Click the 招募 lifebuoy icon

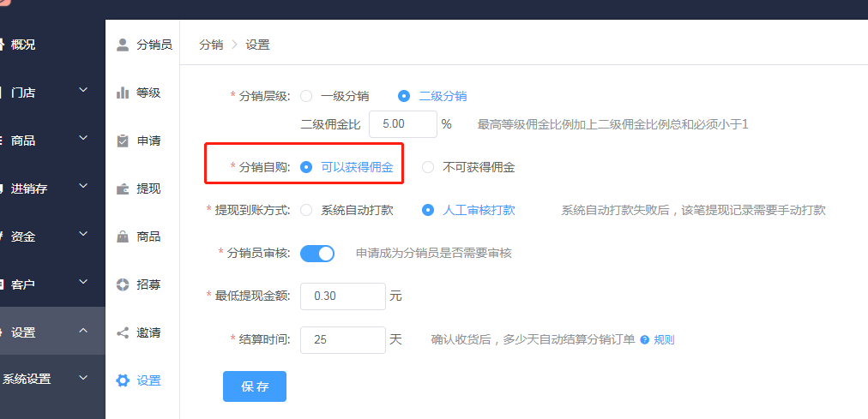click(x=123, y=284)
